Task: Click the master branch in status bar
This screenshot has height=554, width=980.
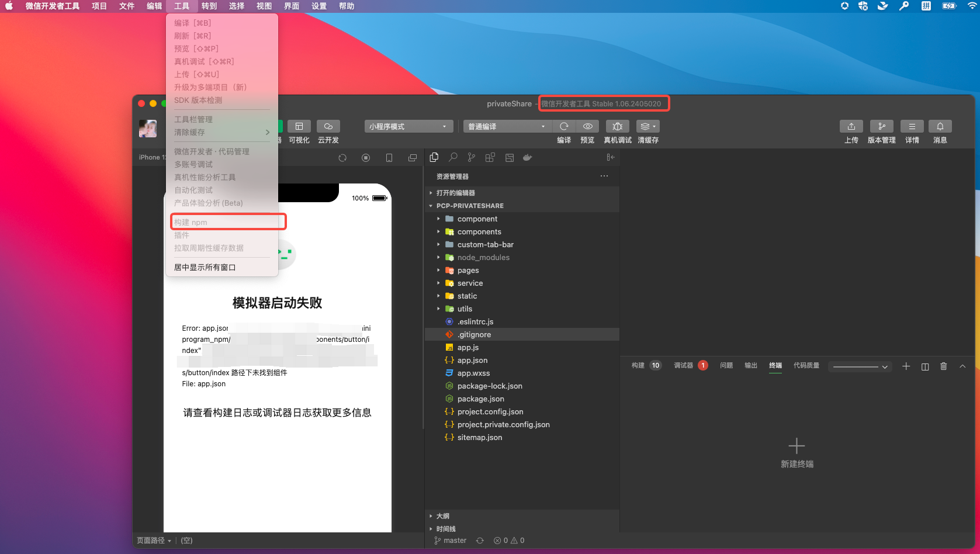Action: [451, 541]
